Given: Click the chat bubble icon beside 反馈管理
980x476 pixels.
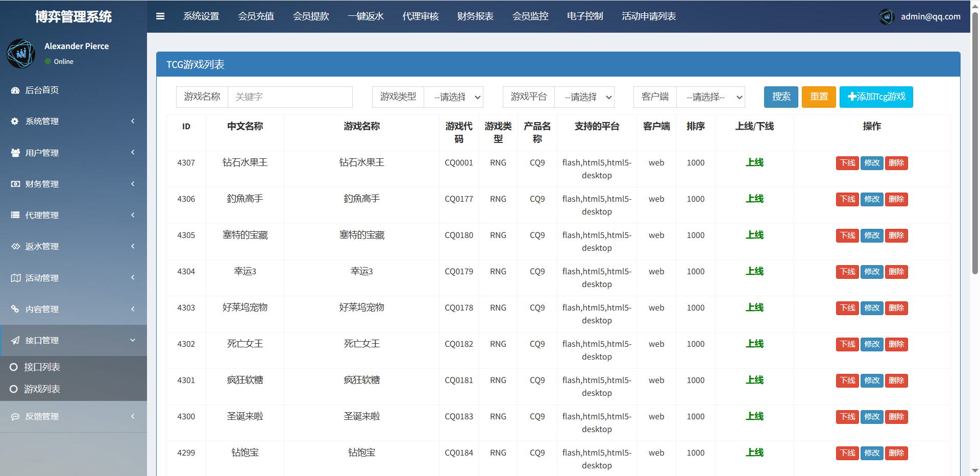Looking at the screenshot, I should pos(15,417).
